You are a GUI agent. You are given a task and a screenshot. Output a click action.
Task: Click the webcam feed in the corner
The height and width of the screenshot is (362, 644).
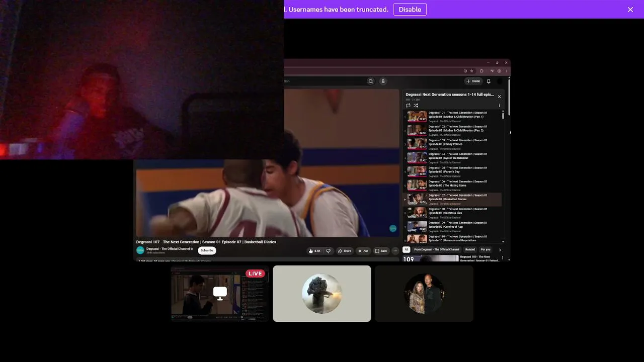142,79
